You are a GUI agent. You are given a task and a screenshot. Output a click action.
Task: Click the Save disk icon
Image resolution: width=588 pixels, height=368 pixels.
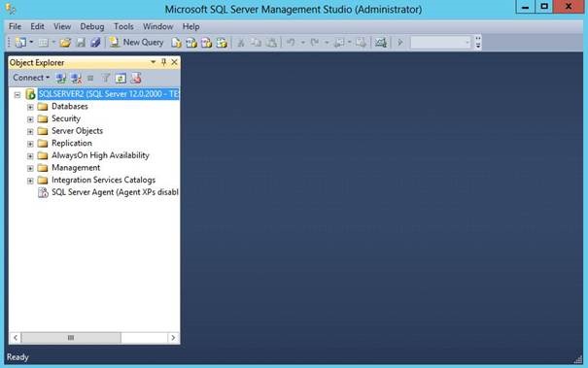tap(81, 43)
